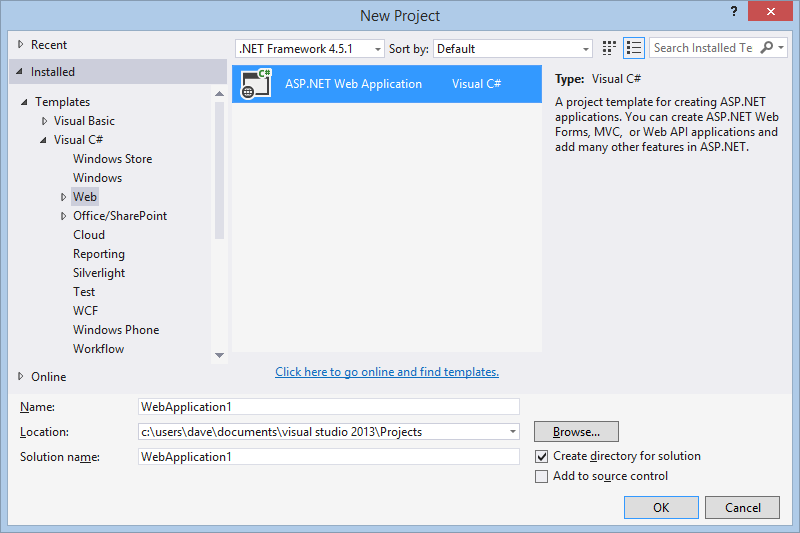Viewport: 800px width, 533px height.
Task: Close the New Project dialog
Action: (770, 11)
